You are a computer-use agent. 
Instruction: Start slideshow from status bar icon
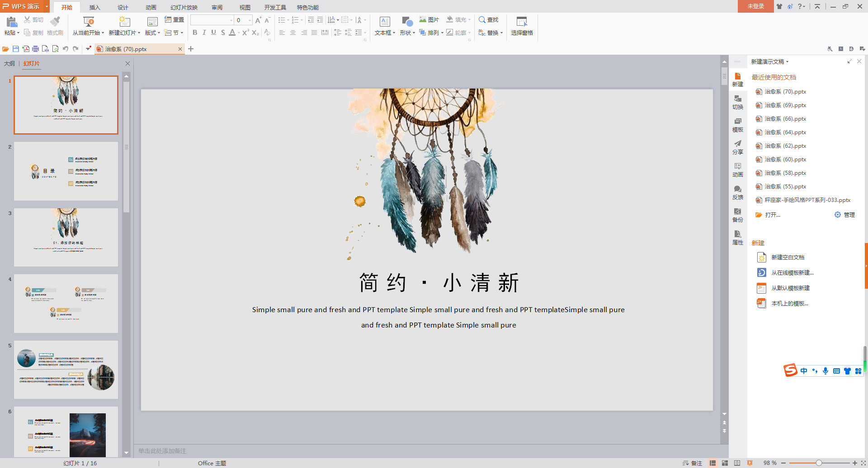(750, 463)
